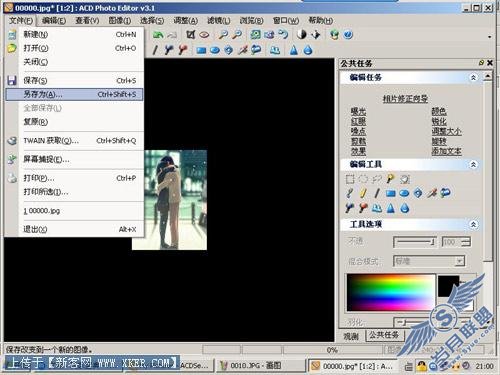500x375 pixels.
Task: Click the 添加文本 link
Action: click(446, 151)
